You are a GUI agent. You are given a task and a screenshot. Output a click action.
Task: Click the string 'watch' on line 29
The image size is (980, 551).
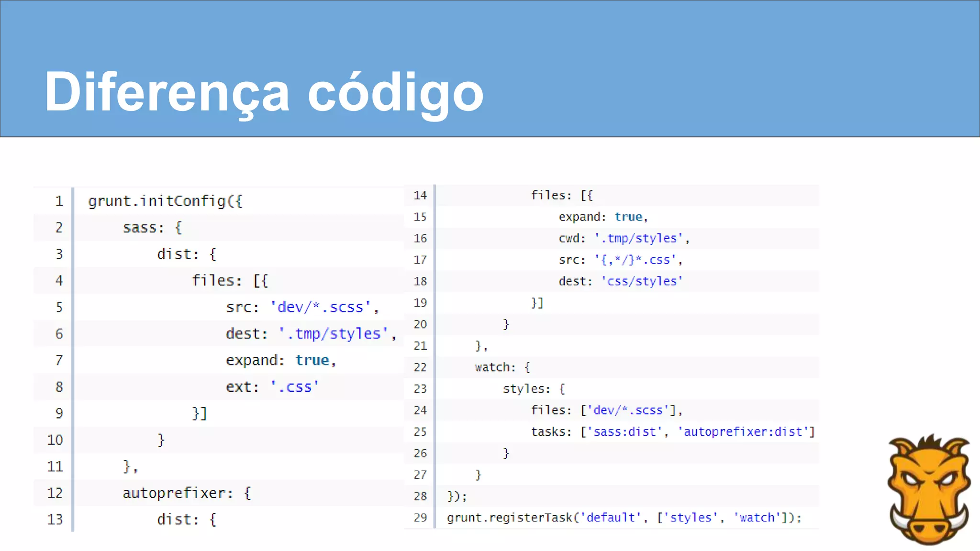coord(757,518)
